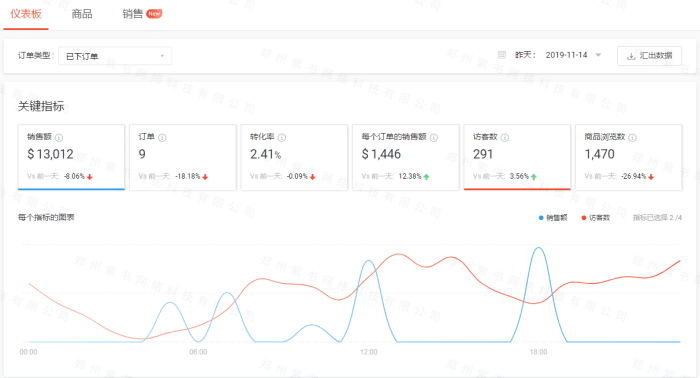Click the New badge beside 销售
Viewport: 700px width, 378px height.
pyautogui.click(x=154, y=14)
